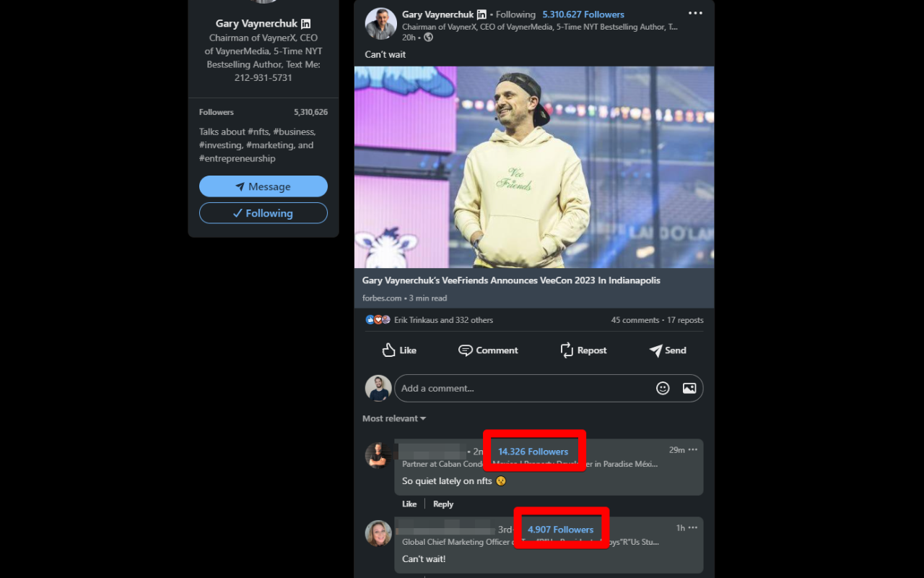The width and height of the screenshot is (924, 578).
Task: View reactions from Erik Trinkaus and 332 others
Action: [443, 320]
